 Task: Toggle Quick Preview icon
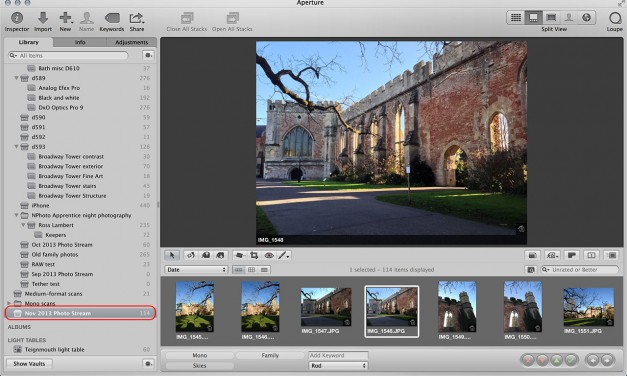pos(591,255)
